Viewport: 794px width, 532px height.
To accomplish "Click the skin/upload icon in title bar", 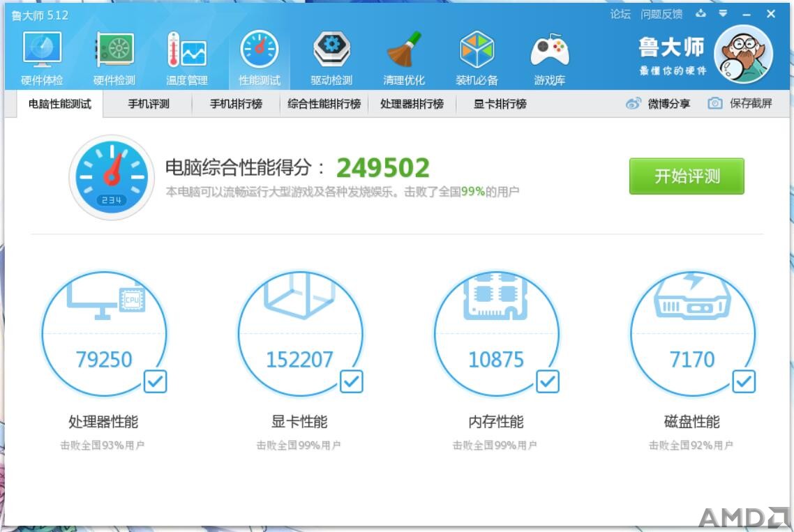I will 701,14.
